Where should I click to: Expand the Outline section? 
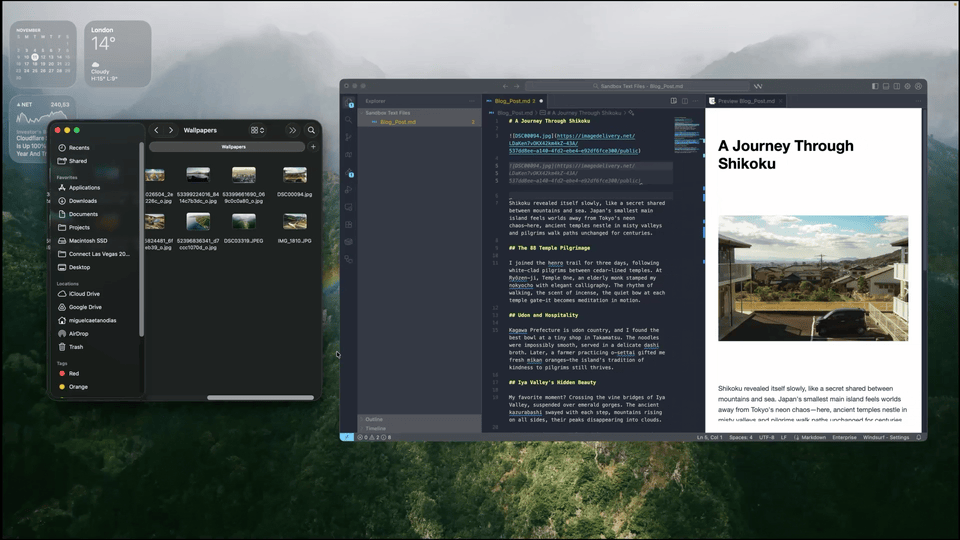[419, 419]
